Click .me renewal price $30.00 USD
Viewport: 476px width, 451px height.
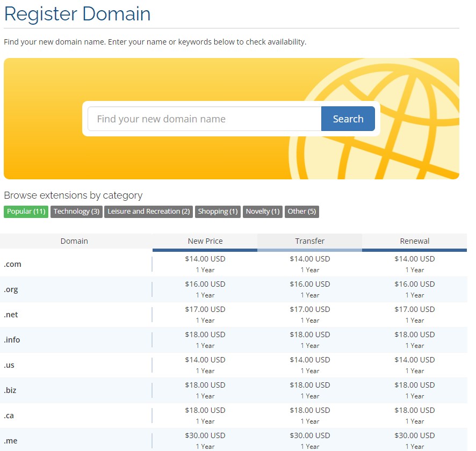click(415, 435)
